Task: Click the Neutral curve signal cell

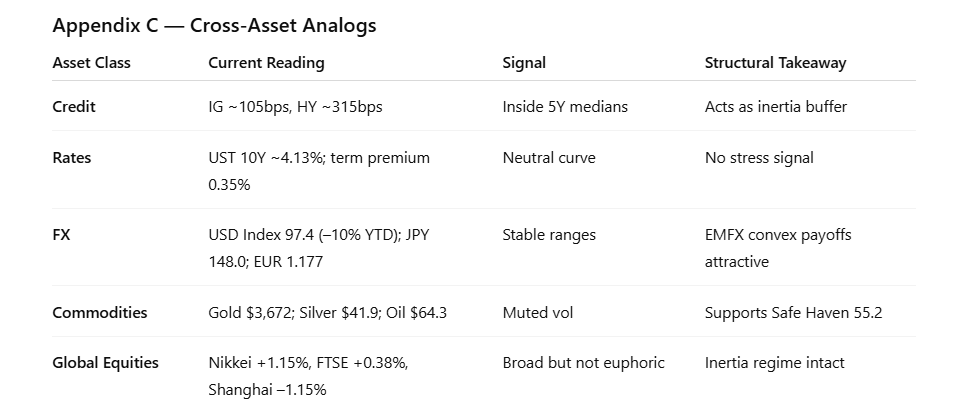Action: [549, 157]
